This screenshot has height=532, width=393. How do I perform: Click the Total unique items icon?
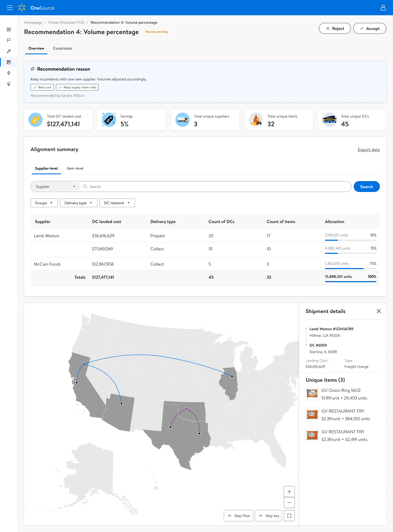click(256, 120)
